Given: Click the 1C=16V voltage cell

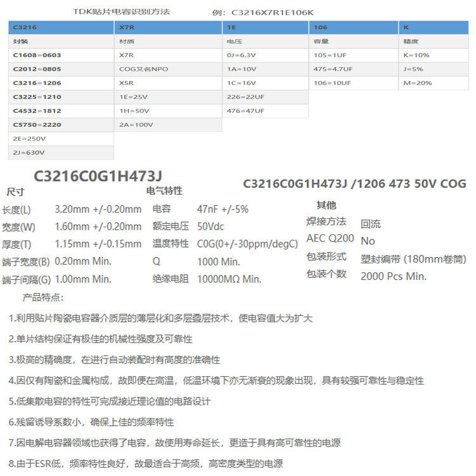Looking at the screenshot, I should pos(266,83).
